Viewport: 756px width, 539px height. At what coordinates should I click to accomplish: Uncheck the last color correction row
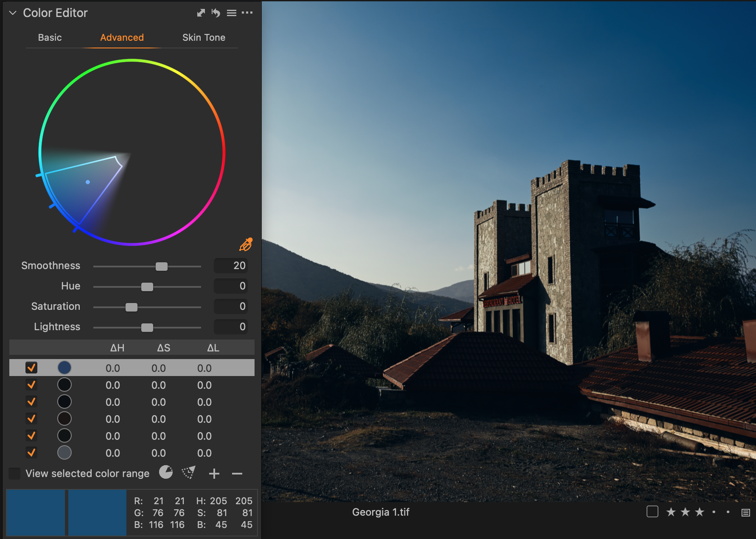tap(31, 452)
